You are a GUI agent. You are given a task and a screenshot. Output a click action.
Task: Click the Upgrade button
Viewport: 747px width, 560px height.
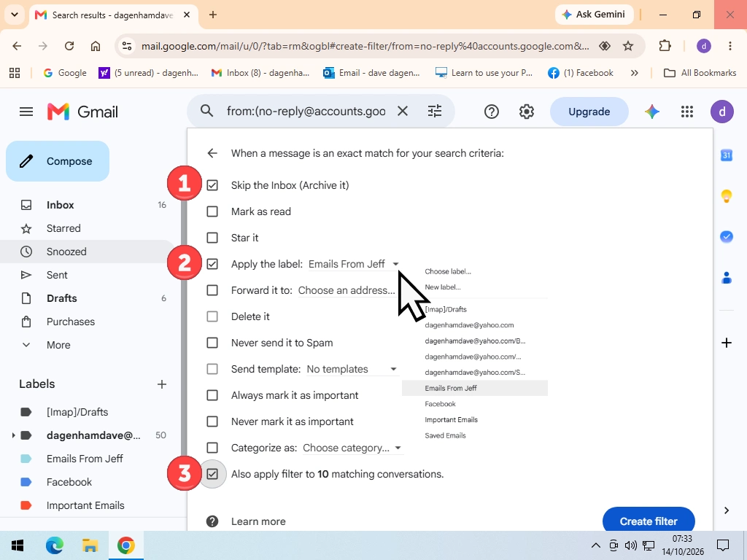tap(589, 112)
